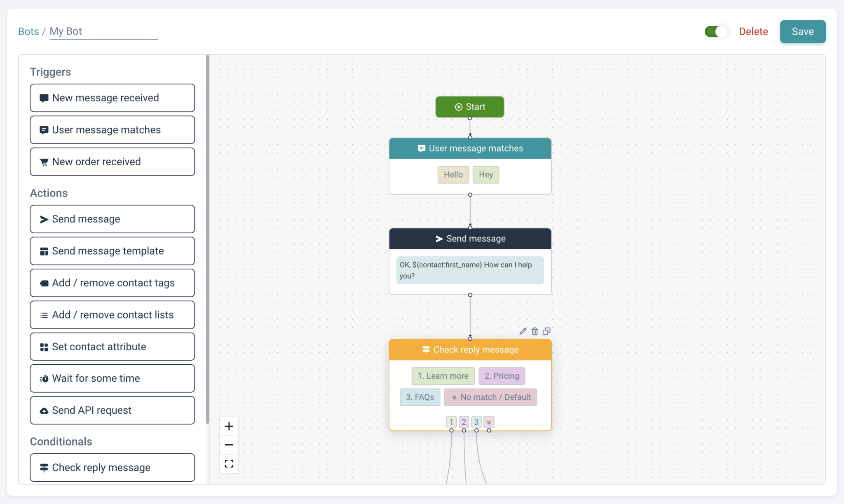Click the pencil edit icon above Check reply node

click(523, 331)
